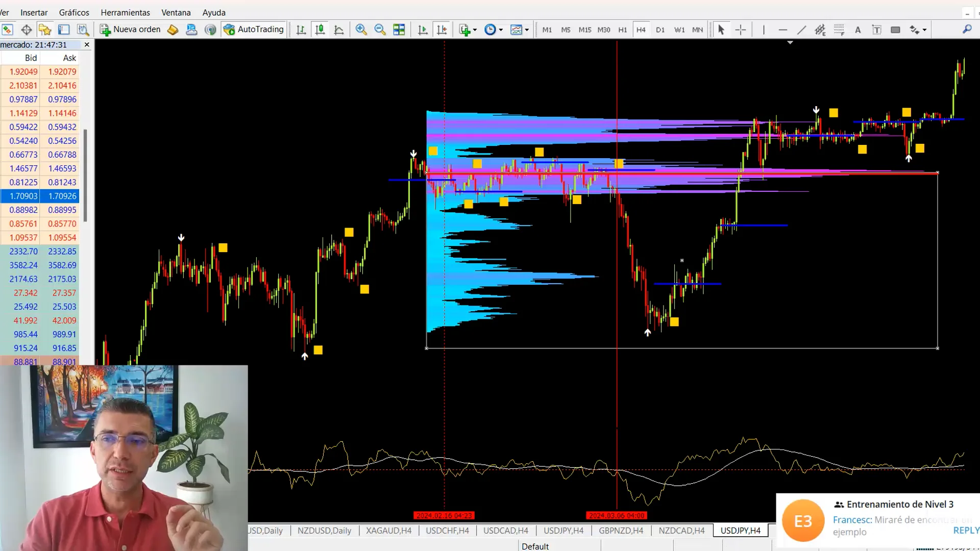This screenshot has height=551, width=980.
Task: Toggle H1 timeframe on
Action: click(622, 30)
